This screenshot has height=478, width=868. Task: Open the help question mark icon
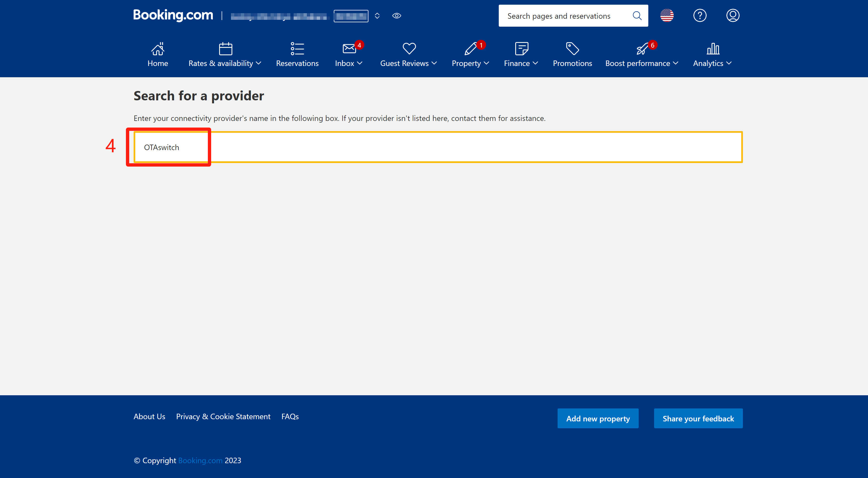(x=700, y=15)
